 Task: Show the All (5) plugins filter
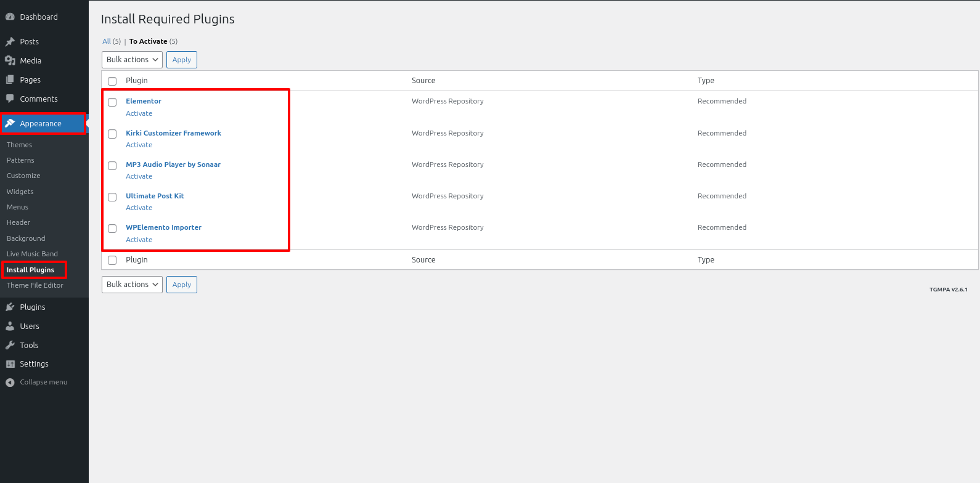[112, 41]
